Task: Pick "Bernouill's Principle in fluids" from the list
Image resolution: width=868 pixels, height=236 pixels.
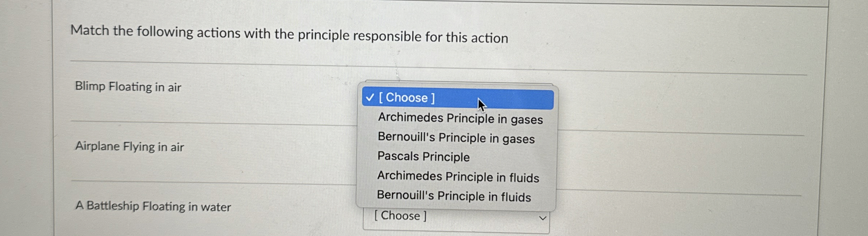Action: (453, 197)
